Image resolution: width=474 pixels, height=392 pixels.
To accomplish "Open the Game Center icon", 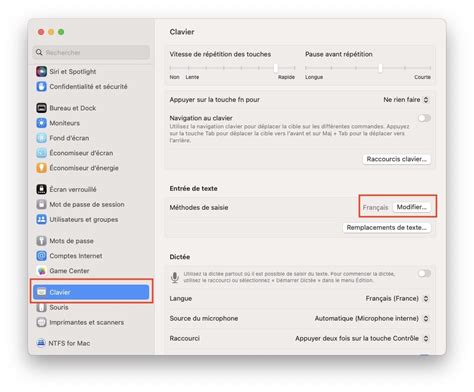I will 41,271.
